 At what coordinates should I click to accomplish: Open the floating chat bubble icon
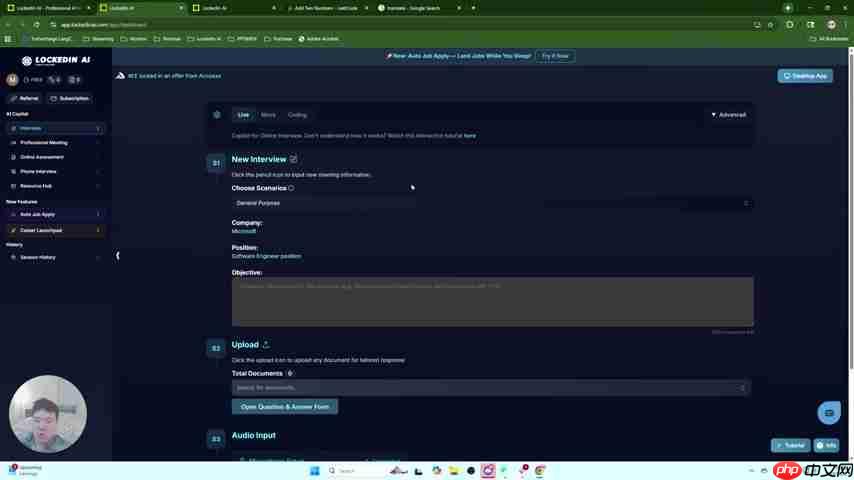828,413
